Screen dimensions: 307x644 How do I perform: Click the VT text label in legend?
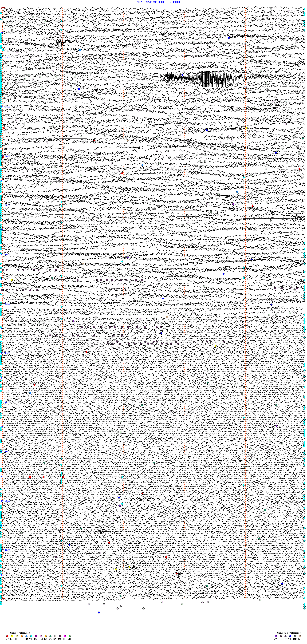click(x=7, y=639)
